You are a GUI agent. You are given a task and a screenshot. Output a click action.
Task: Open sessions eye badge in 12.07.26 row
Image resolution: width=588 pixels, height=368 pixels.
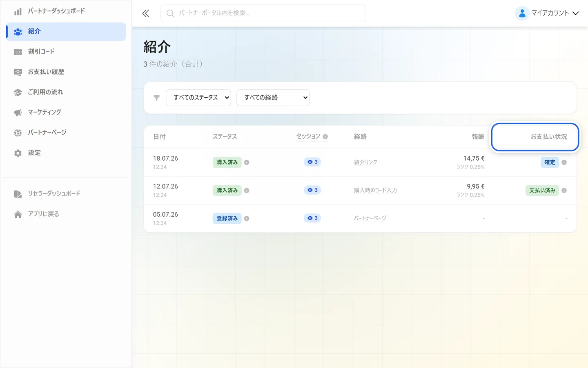[x=312, y=190]
